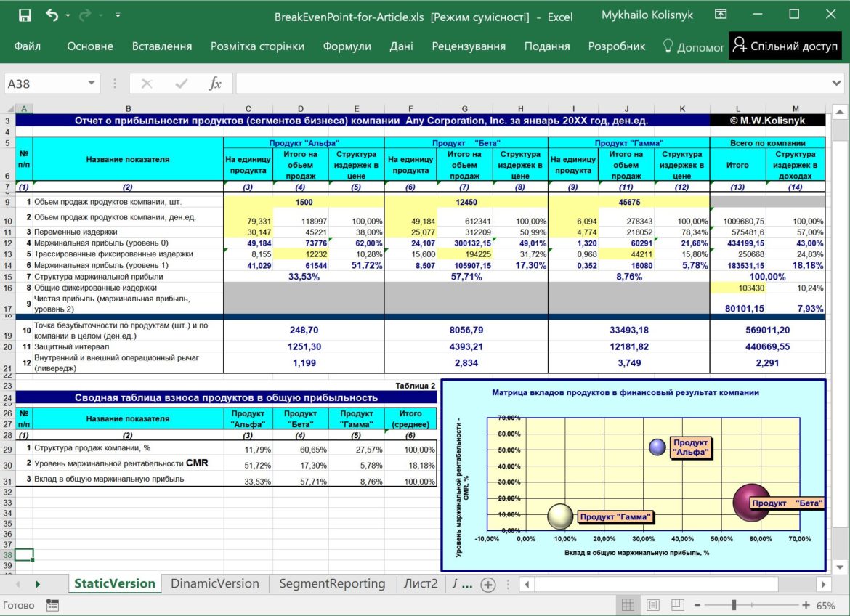Image resolution: width=850 pixels, height=616 pixels.
Task: Click the Таблица 2 label cell
Action: (x=416, y=386)
